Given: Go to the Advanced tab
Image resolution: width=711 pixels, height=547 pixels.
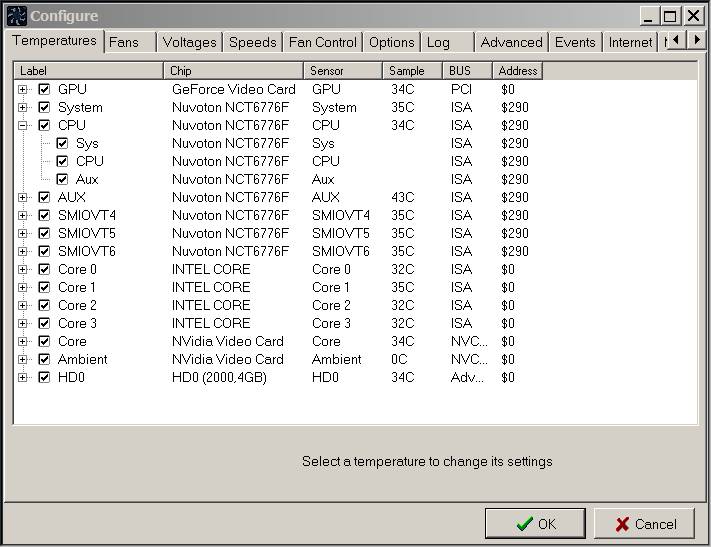Looking at the screenshot, I should tap(511, 42).
